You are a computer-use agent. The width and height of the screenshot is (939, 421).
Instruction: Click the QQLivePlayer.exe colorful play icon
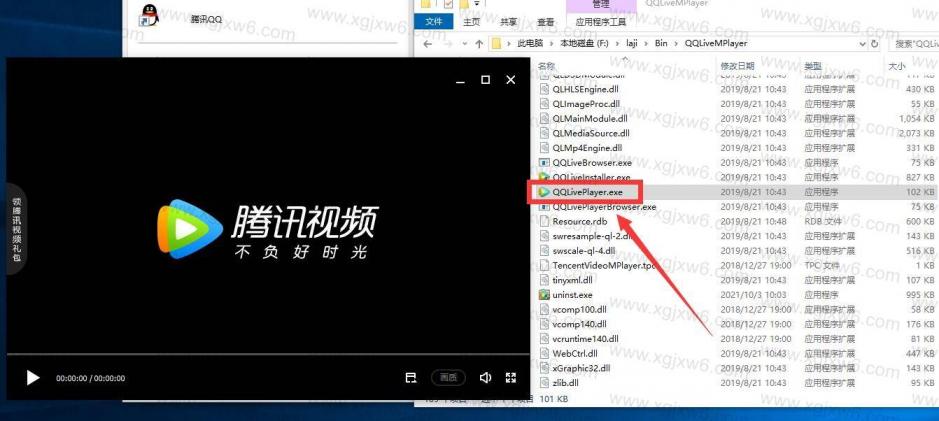(x=544, y=192)
